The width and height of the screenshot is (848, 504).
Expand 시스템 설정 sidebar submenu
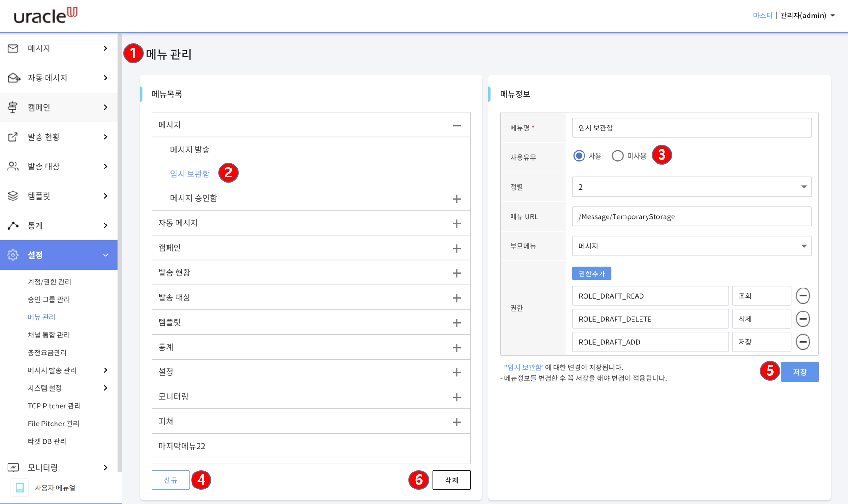coord(105,388)
